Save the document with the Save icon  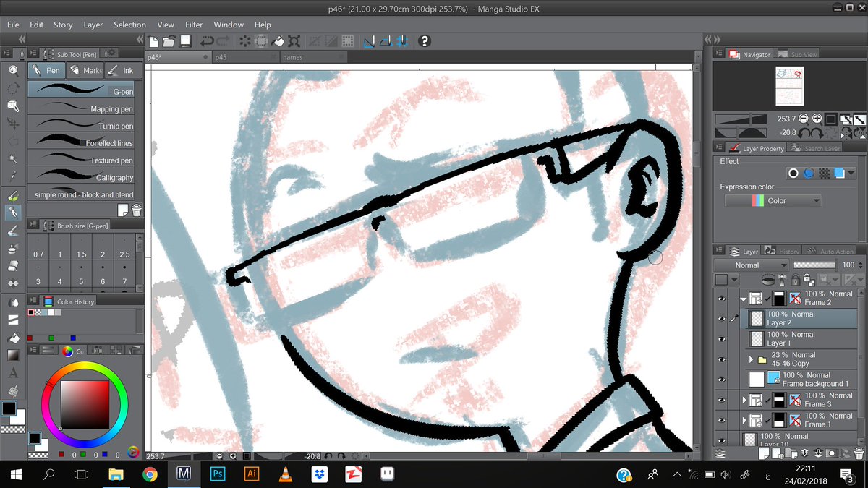tap(185, 41)
